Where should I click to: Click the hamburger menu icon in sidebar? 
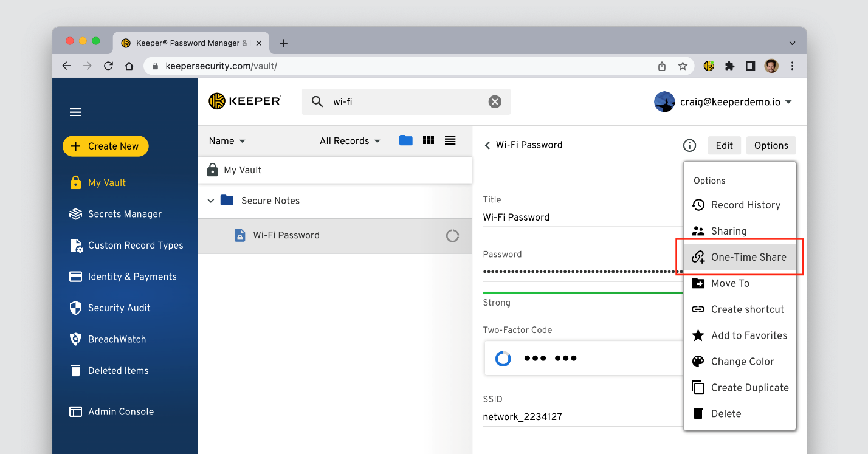click(75, 112)
